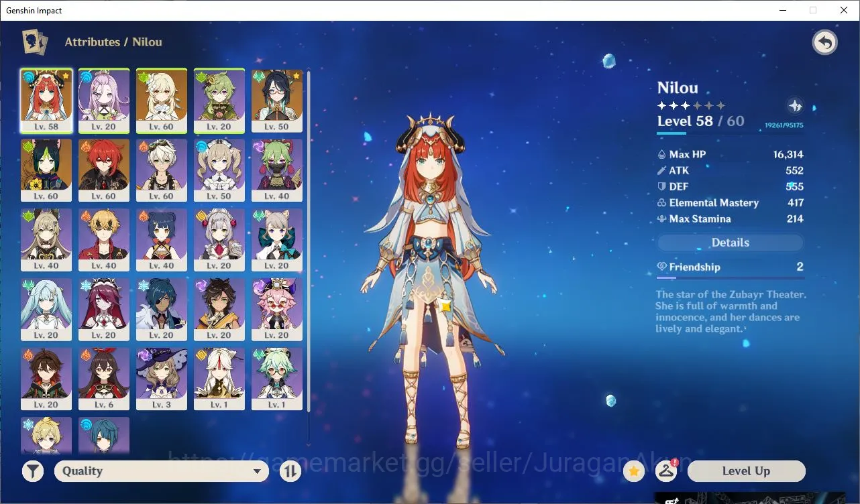
Task: Click the Friendship progress bar
Action: tap(730, 277)
